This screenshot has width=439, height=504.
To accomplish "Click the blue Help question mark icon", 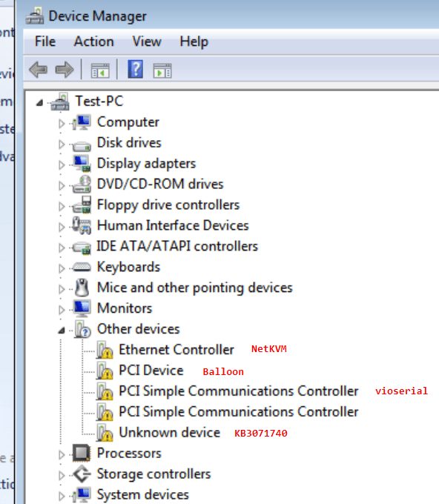I will click(x=136, y=69).
